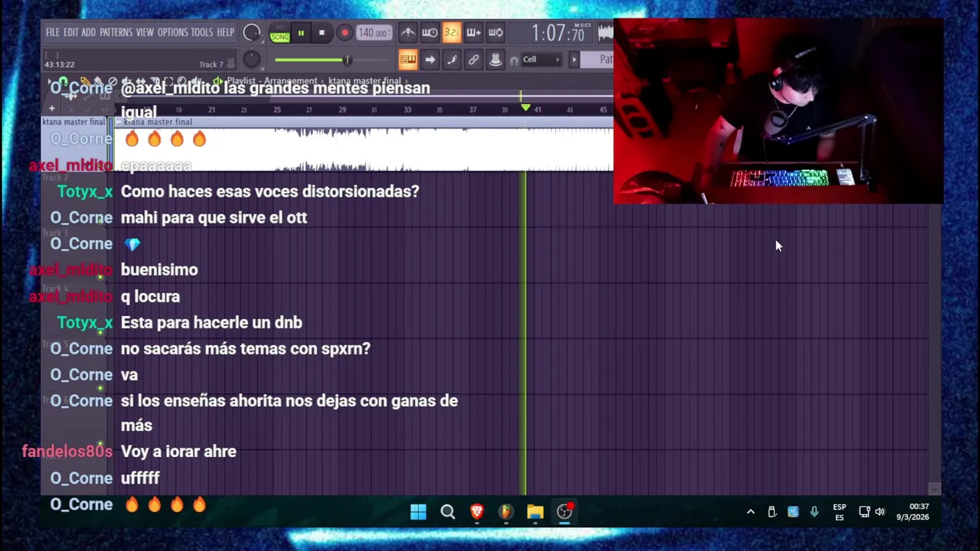Open the TOOLS menu
This screenshot has height=551, width=980.
[x=202, y=32]
